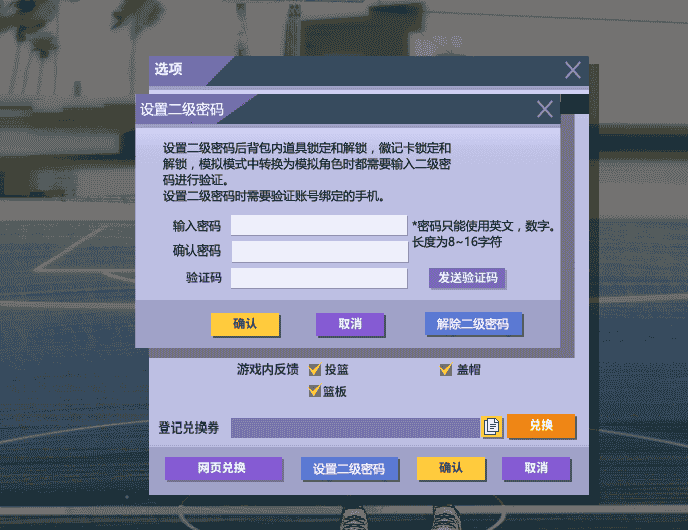Focus the 验证码 input field
Image resolution: width=688 pixels, height=530 pixels.
[319, 278]
